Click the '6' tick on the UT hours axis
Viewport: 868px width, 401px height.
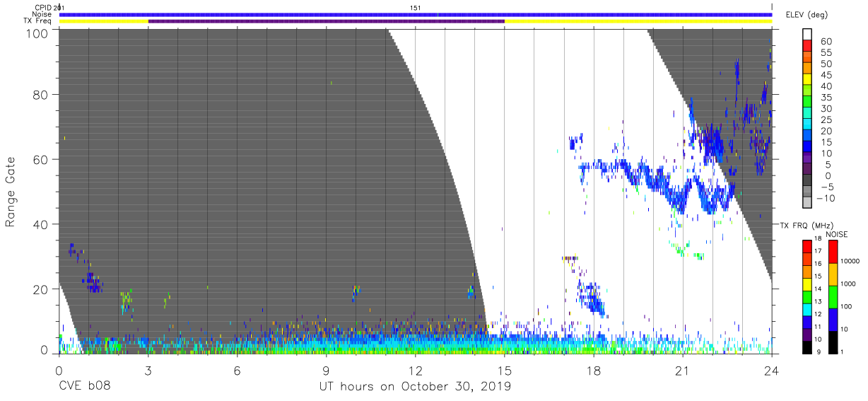(x=237, y=369)
